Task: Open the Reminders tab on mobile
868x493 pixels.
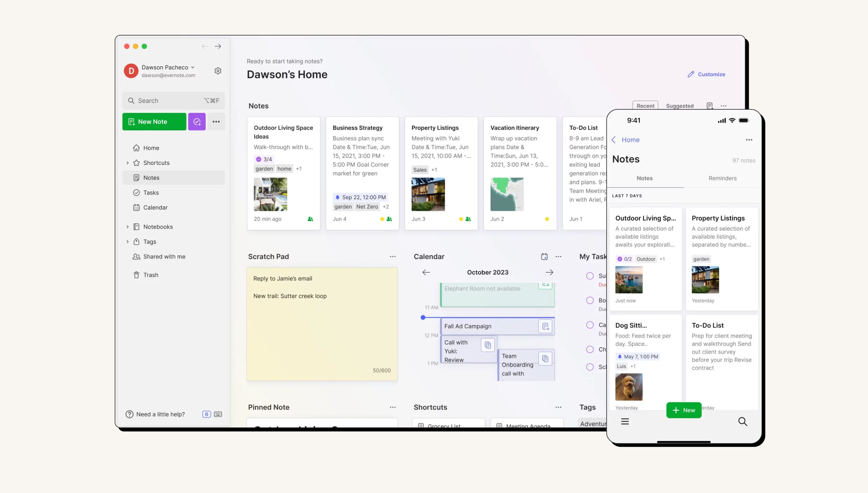Action: (723, 178)
